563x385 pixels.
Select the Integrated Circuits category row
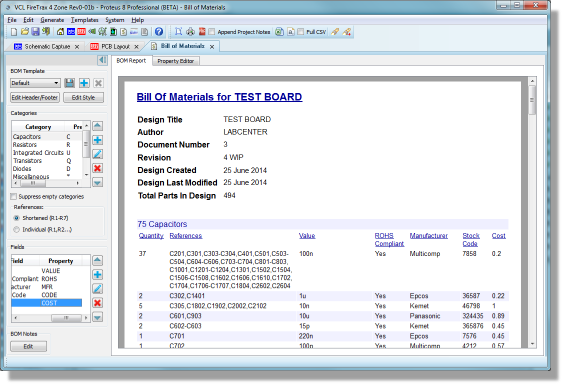pos(47,153)
